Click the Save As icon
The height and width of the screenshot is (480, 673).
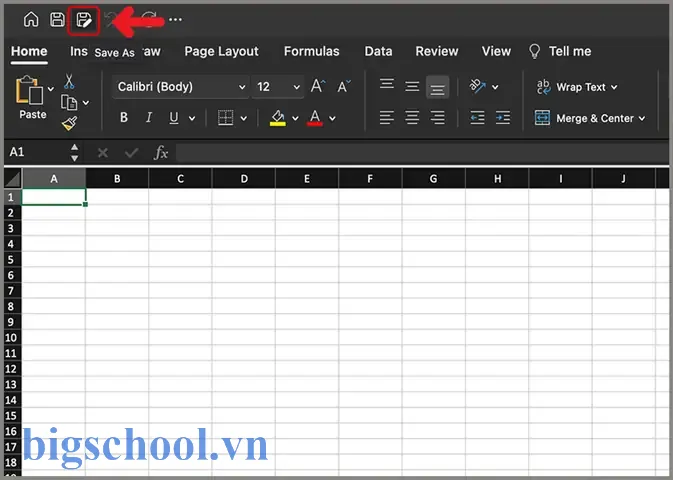tap(84, 20)
